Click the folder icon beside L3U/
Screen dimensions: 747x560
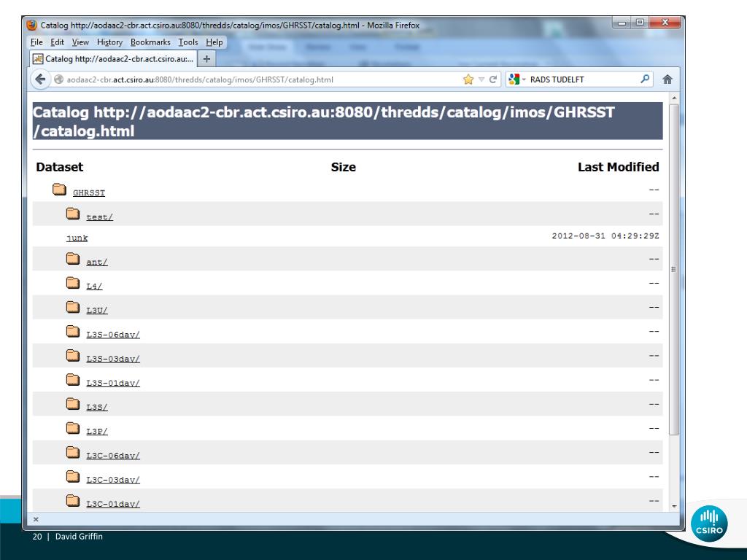73,307
